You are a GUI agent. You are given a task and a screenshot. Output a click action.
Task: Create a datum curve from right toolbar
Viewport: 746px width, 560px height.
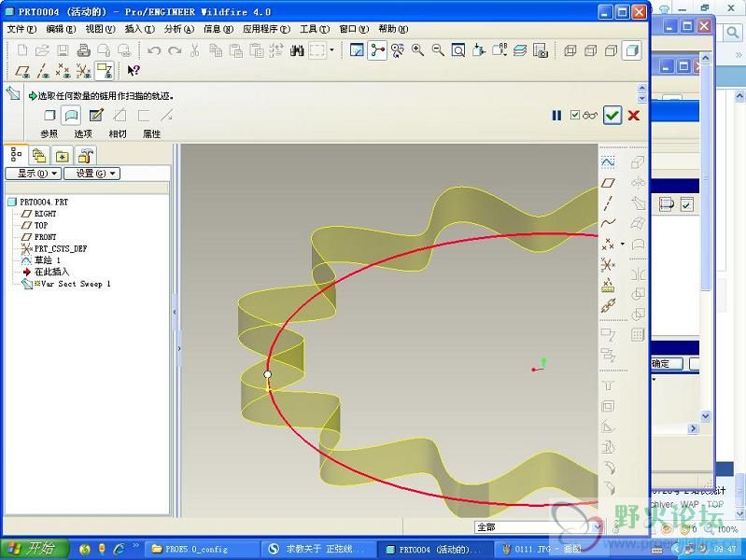(x=608, y=223)
